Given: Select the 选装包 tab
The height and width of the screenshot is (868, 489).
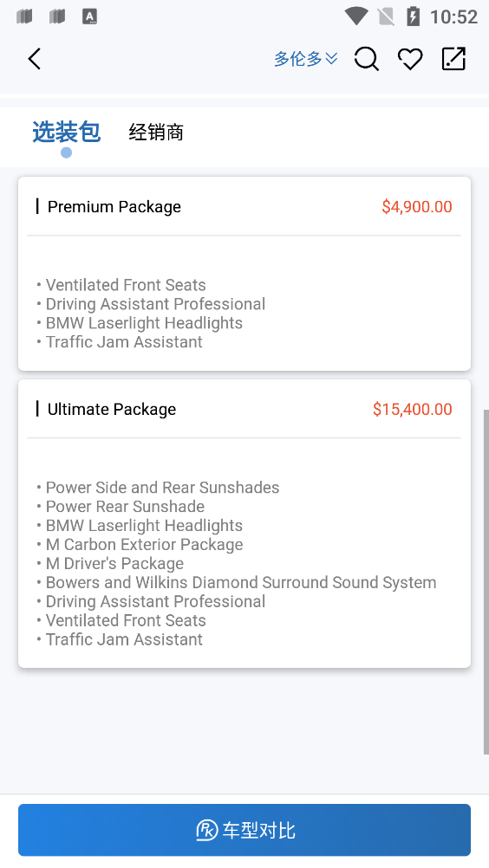Looking at the screenshot, I should 66,133.
